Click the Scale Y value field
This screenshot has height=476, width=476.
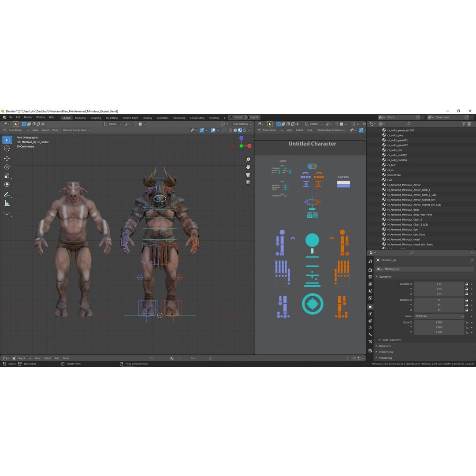click(439, 327)
